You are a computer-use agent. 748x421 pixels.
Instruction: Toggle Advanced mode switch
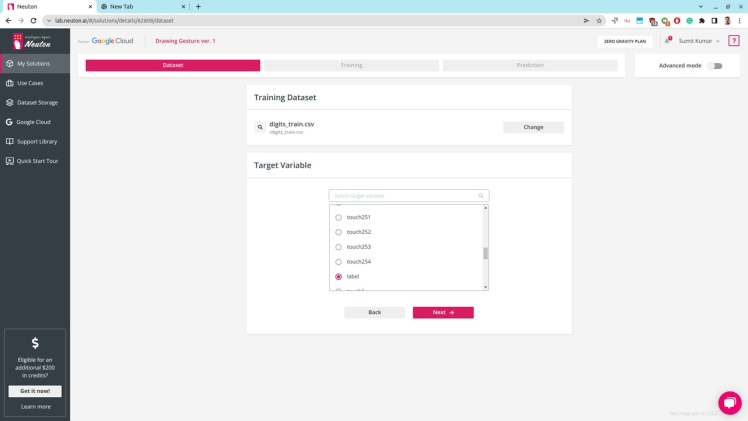click(715, 66)
